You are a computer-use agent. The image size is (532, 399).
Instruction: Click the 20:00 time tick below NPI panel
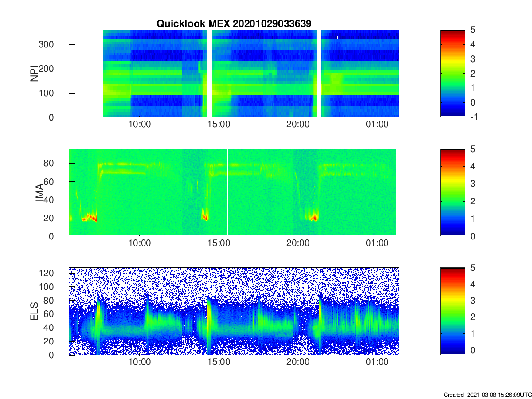298,125
